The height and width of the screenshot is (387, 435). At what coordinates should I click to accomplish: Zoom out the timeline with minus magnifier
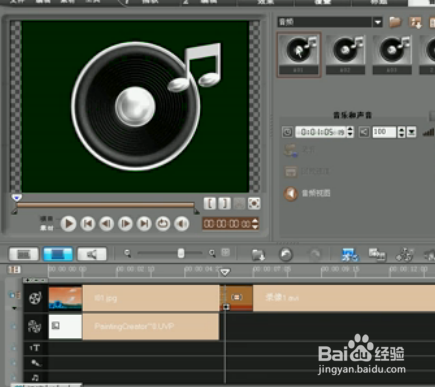click(127, 254)
